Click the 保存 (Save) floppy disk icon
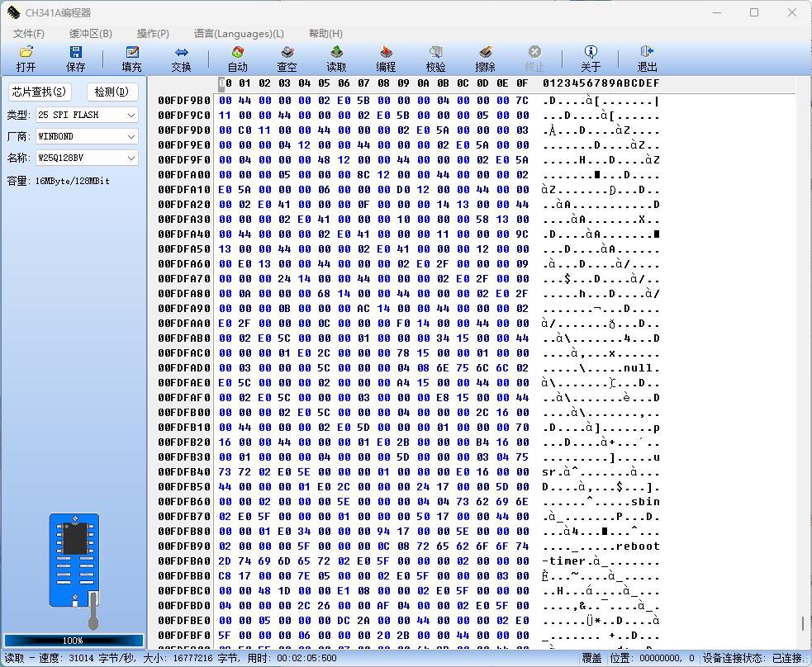The width and height of the screenshot is (812, 667). pyautogui.click(x=76, y=52)
